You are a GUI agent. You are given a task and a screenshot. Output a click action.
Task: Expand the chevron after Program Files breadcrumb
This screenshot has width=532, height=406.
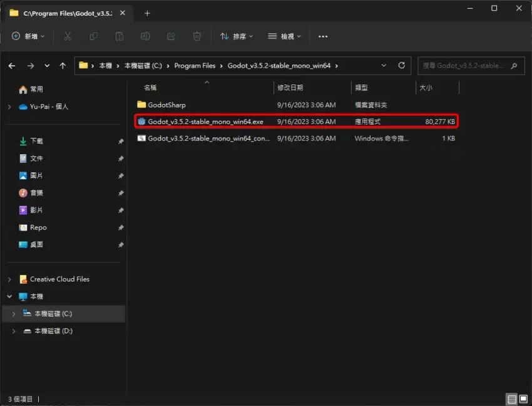coord(221,66)
